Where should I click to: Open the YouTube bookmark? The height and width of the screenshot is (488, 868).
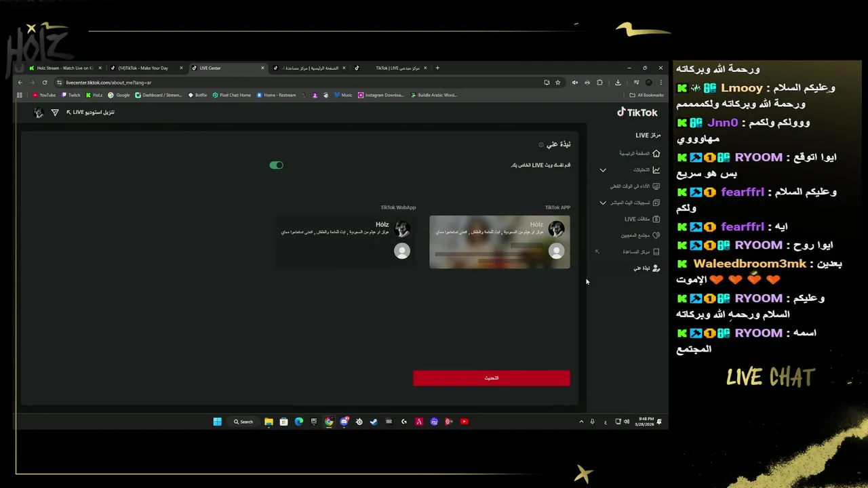click(x=44, y=95)
